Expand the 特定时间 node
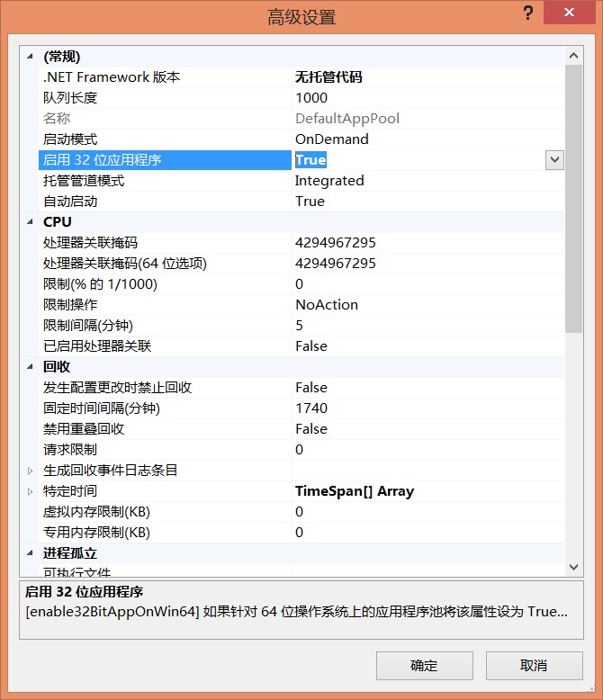This screenshot has width=603, height=700. pyautogui.click(x=31, y=491)
